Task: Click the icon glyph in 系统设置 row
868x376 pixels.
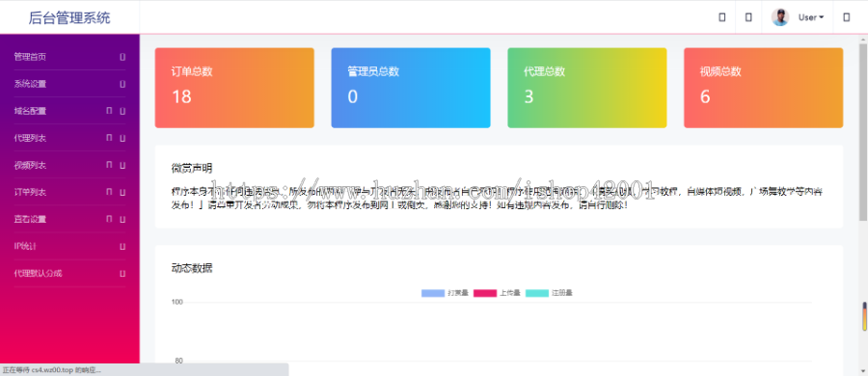Action: pyautogui.click(x=122, y=84)
